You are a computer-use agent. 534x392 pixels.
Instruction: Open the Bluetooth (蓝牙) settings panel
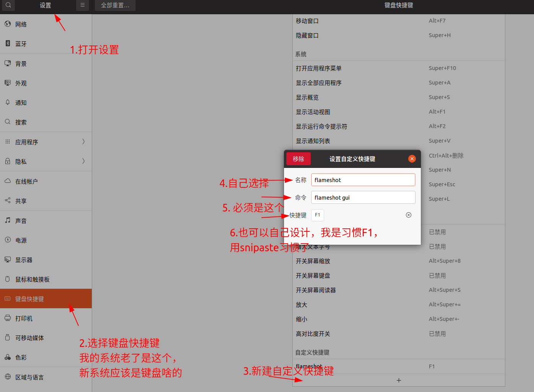pos(21,44)
